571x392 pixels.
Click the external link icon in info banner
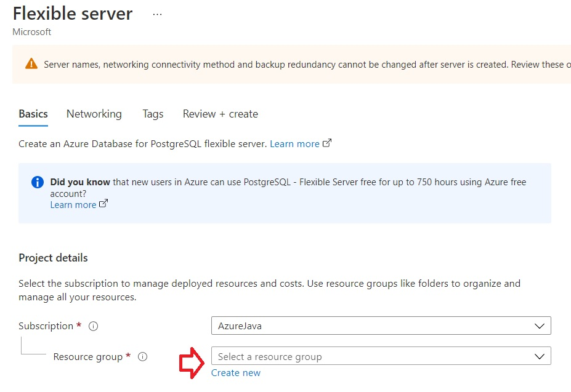click(103, 204)
